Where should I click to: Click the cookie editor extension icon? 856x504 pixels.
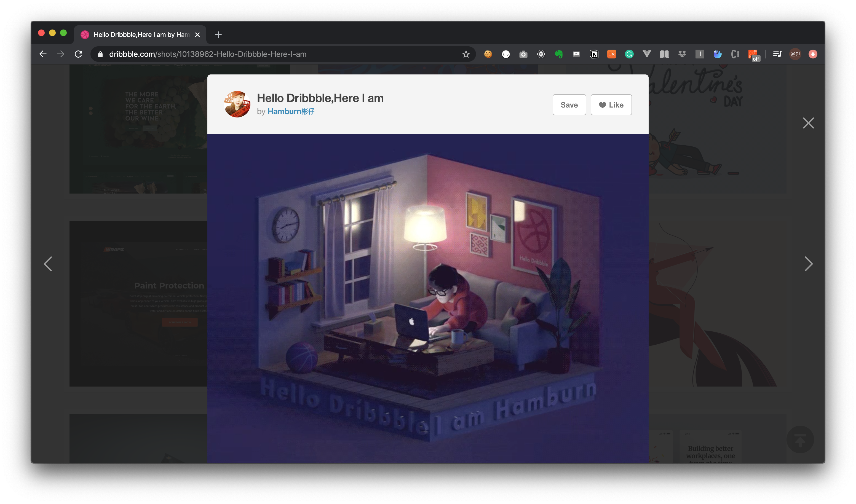pyautogui.click(x=488, y=54)
